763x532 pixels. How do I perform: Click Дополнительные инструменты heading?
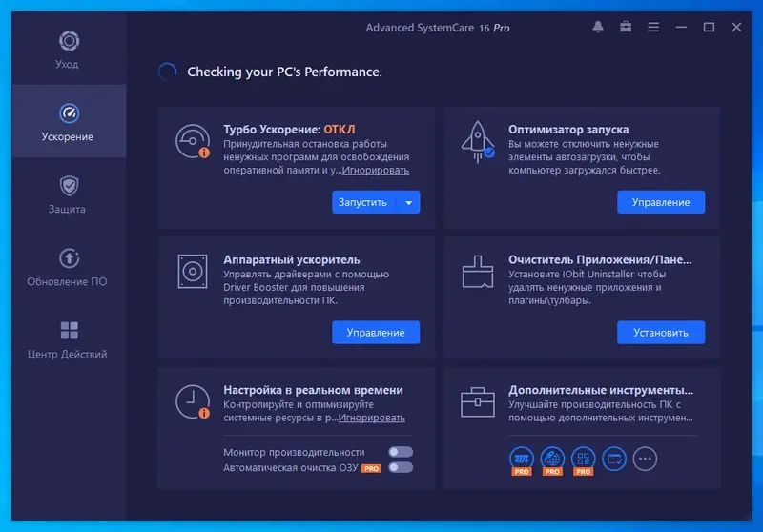[601, 390]
